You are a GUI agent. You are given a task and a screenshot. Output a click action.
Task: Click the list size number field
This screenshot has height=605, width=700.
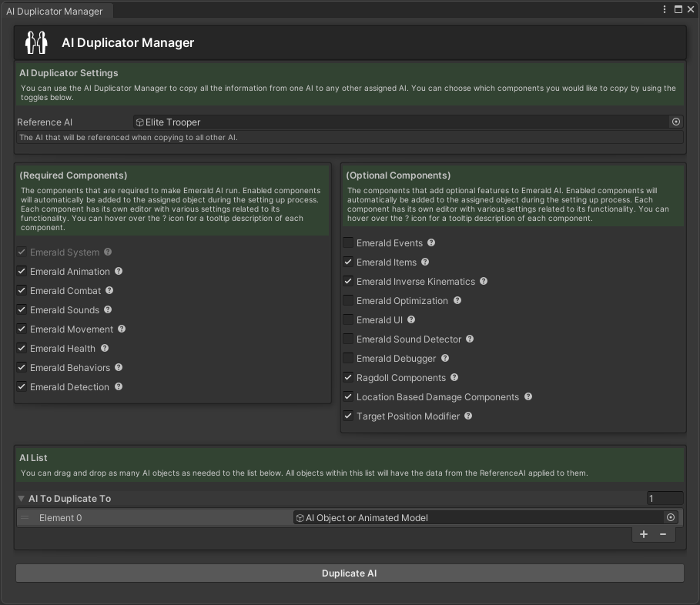pyautogui.click(x=665, y=498)
